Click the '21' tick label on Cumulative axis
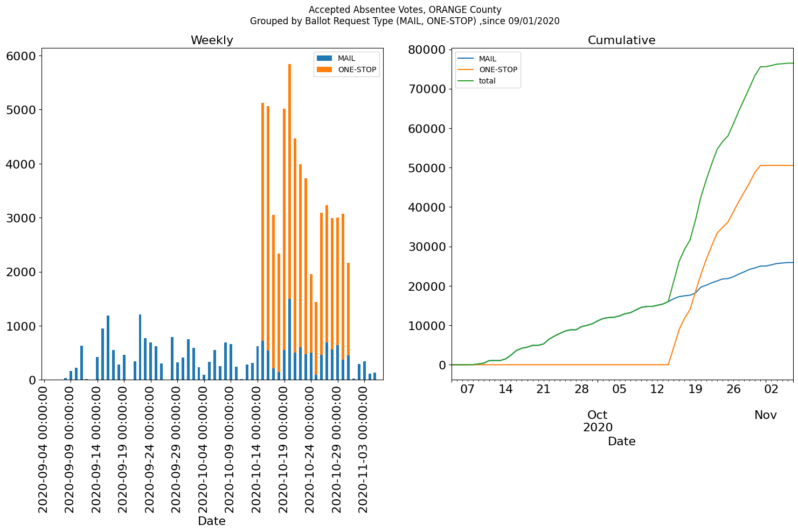The width and height of the screenshot is (798, 532). [544, 389]
